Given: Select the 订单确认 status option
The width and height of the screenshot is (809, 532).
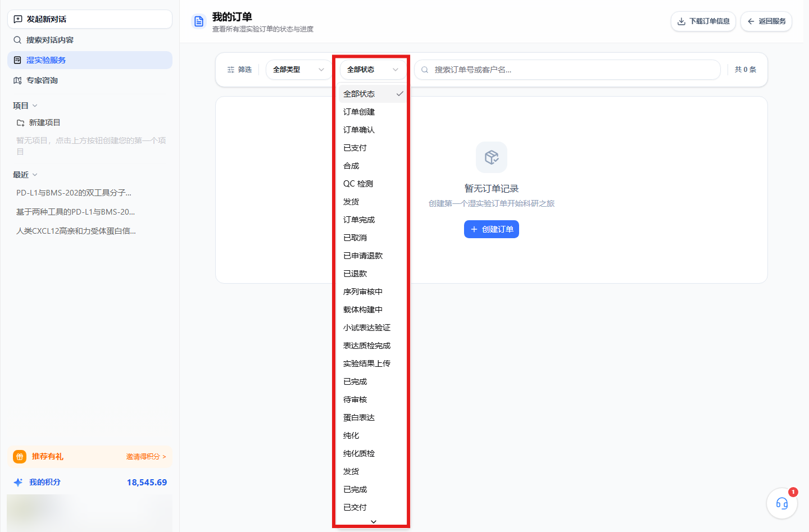Looking at the screenshot, I should 374,130.
